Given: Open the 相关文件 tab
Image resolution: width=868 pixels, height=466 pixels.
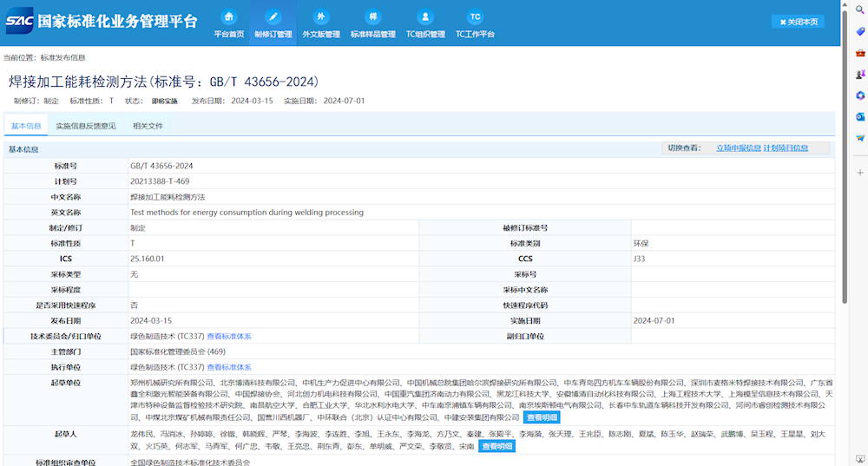Looking at the screenshot, I should (x=148, y=126).
